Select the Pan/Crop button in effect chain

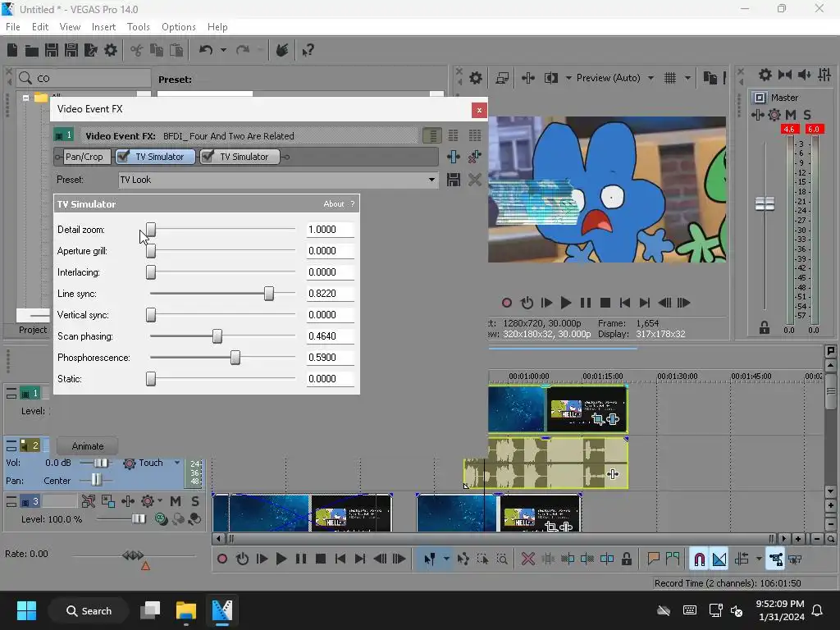pyautogui.click(x=84, y=157)
